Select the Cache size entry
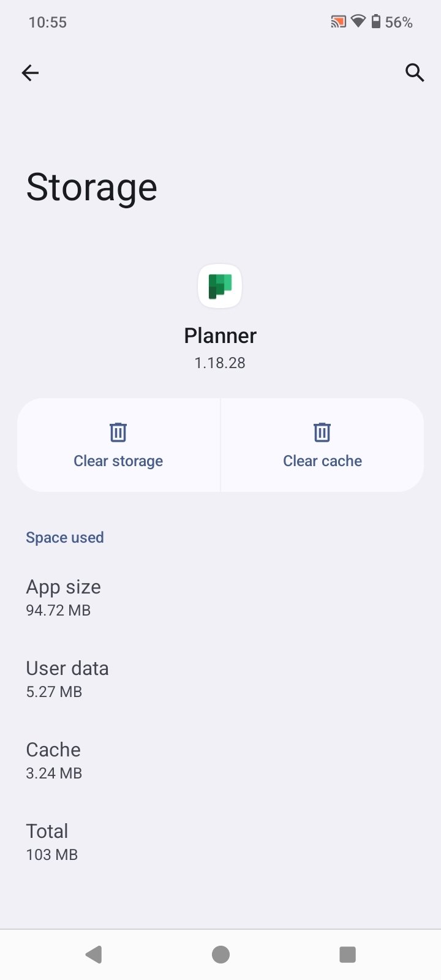 54,760
